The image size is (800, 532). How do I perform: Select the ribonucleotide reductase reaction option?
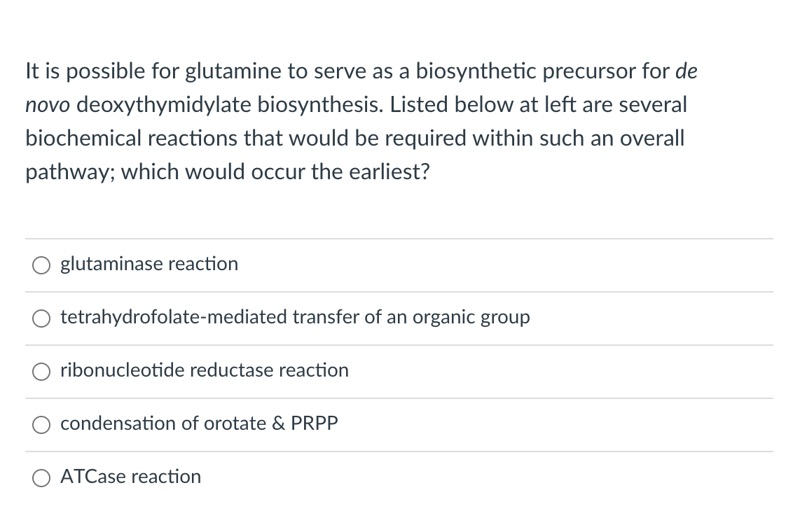[41, 372]
